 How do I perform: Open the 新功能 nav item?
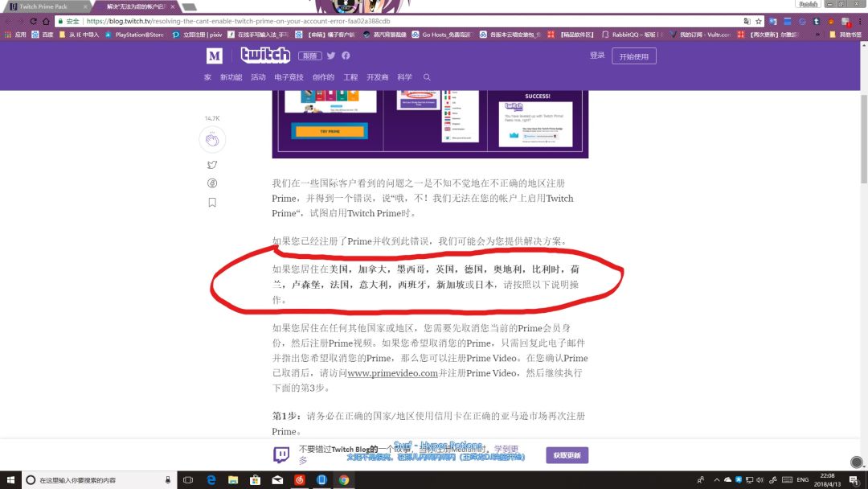[x=231, y=77]
